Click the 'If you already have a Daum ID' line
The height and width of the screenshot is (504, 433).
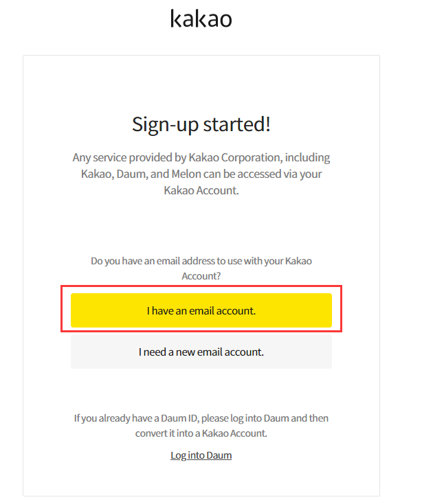[x=201, y=418]
